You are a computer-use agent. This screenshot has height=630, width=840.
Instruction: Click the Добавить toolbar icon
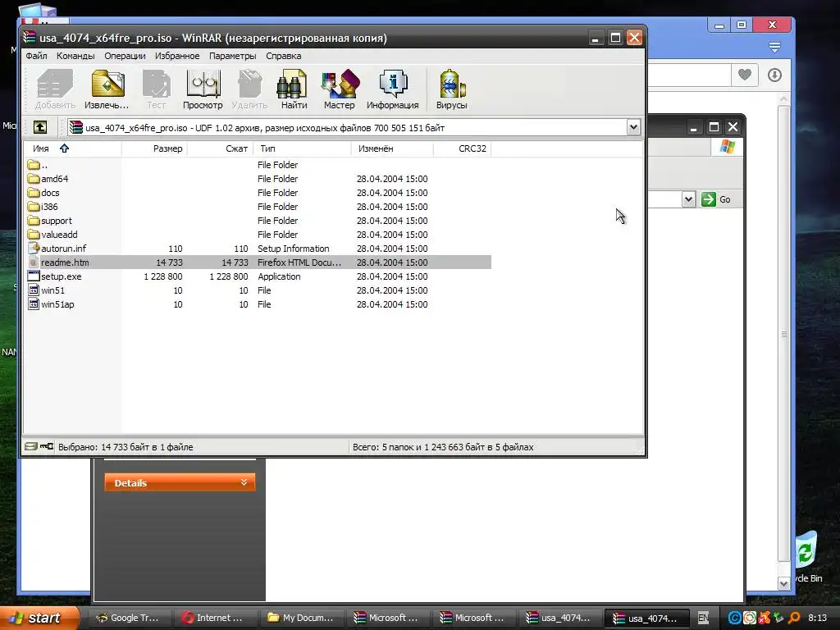(x=55, y=89)
